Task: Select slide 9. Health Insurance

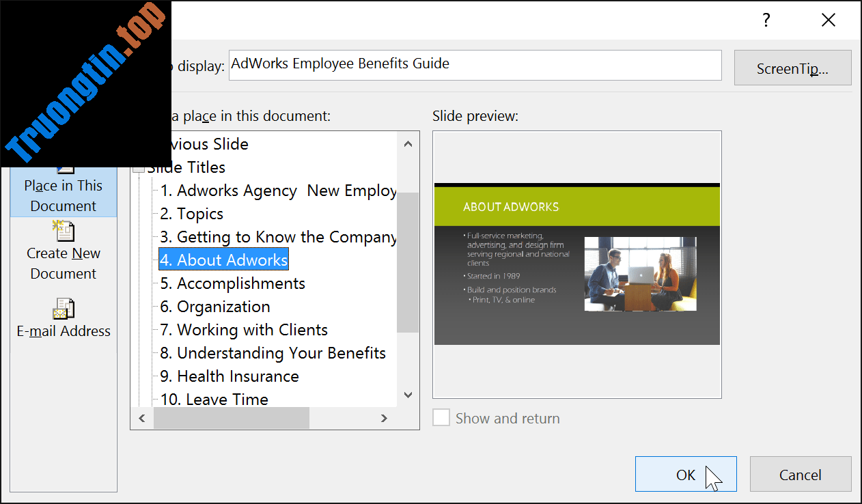Action: pyautogui.click(x=230, y=376)
